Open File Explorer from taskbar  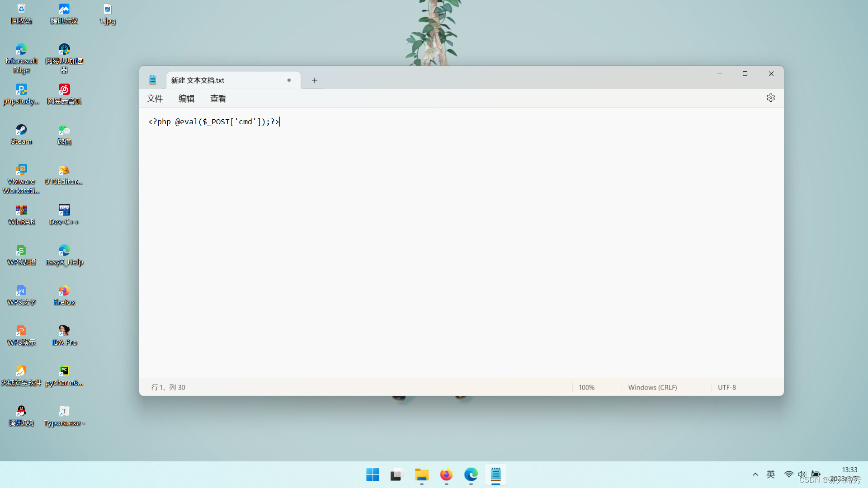click(x=421, y=474)
